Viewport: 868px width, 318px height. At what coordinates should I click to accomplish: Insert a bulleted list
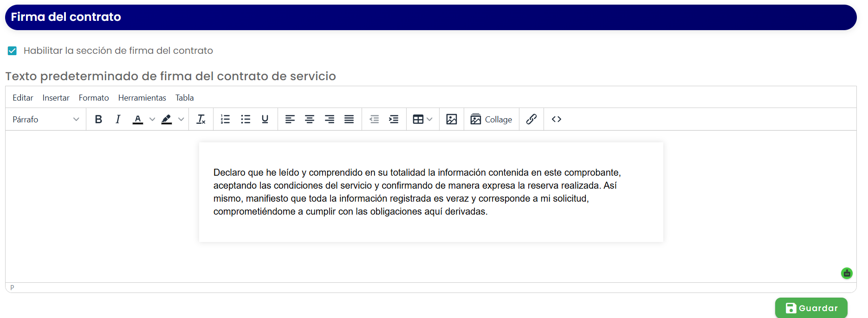point(246,119)
